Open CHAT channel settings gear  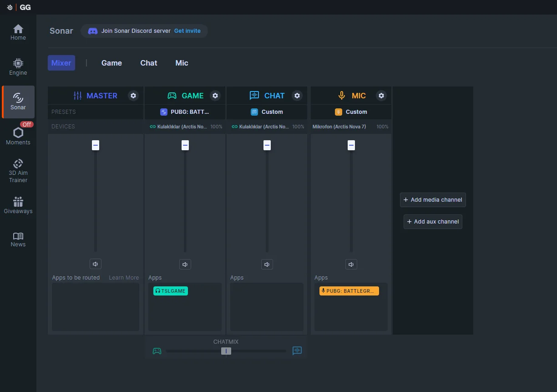(297, 96)
